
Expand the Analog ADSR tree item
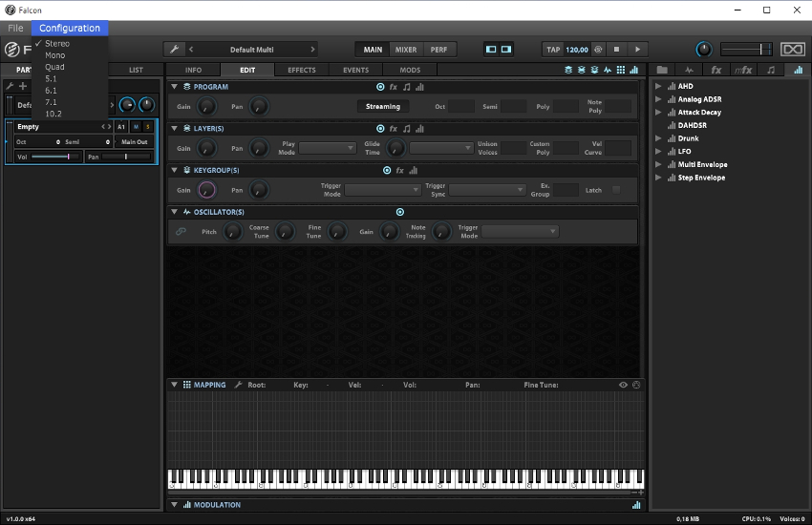[658, 99]
